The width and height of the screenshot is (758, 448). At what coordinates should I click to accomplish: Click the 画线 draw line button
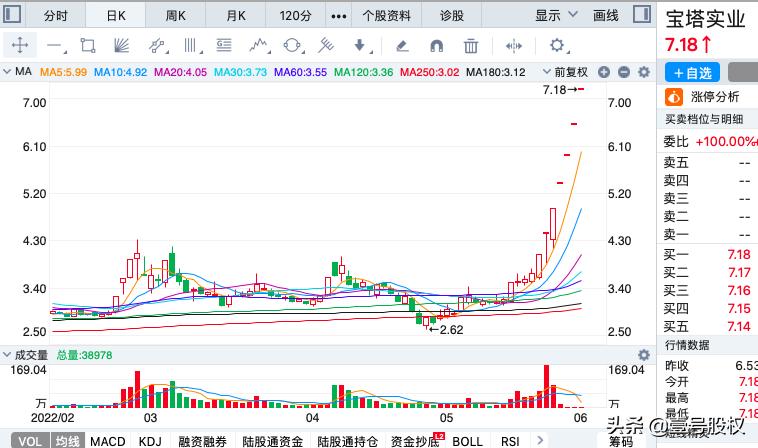[606, 15]
